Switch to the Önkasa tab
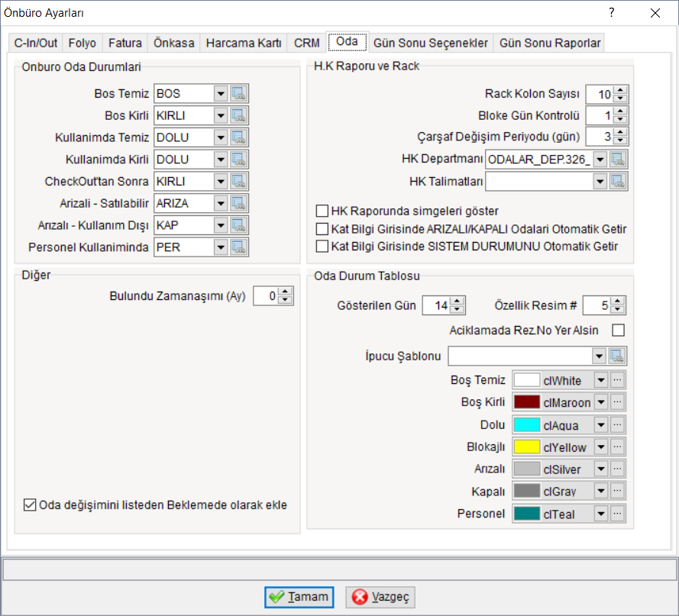Image resolution: width=679 pixels, height=616 pixels. (x=174, y=44)
